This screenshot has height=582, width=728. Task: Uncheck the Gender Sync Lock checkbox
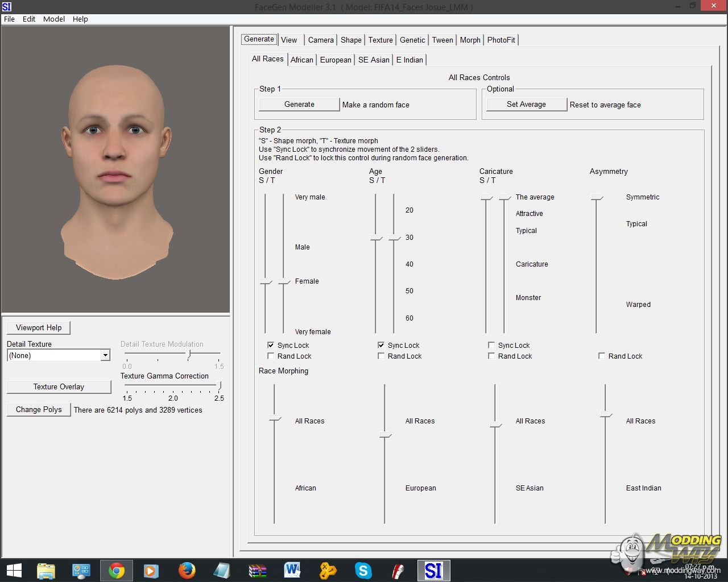coord(271,346)
